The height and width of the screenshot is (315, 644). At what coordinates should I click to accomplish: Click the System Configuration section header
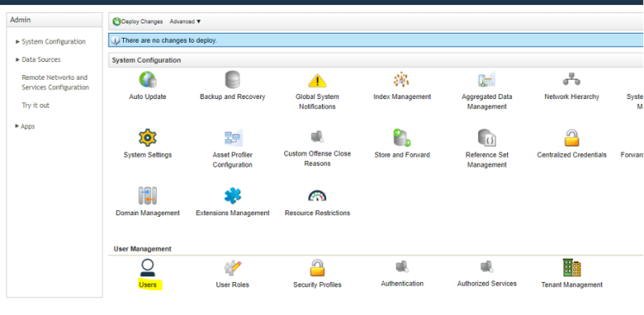[x=147, y=60]
